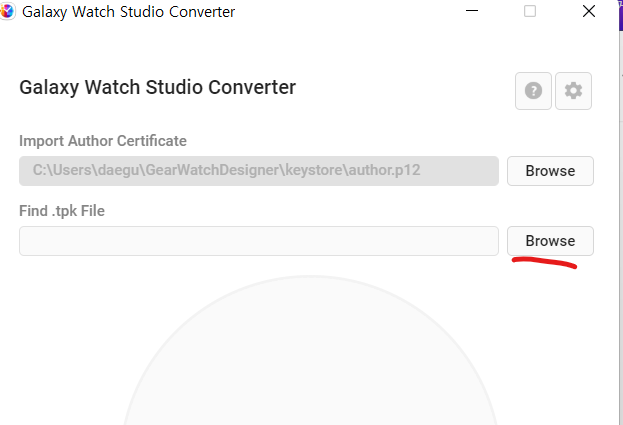
Task: Click the author certificate path field
Action: coord(259,171)
